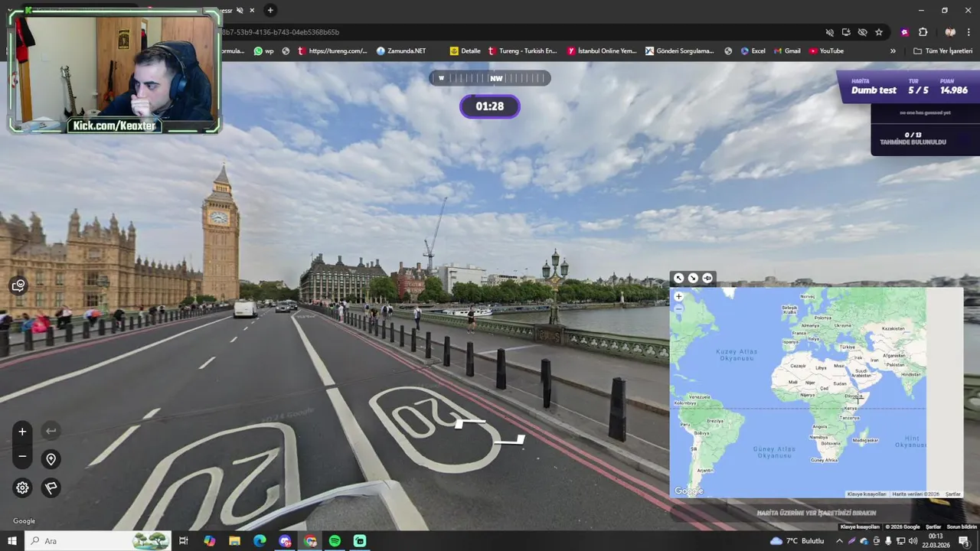Open File Explorer from taskbar
This screenshot has height=551, width=980.
(234, 541)
